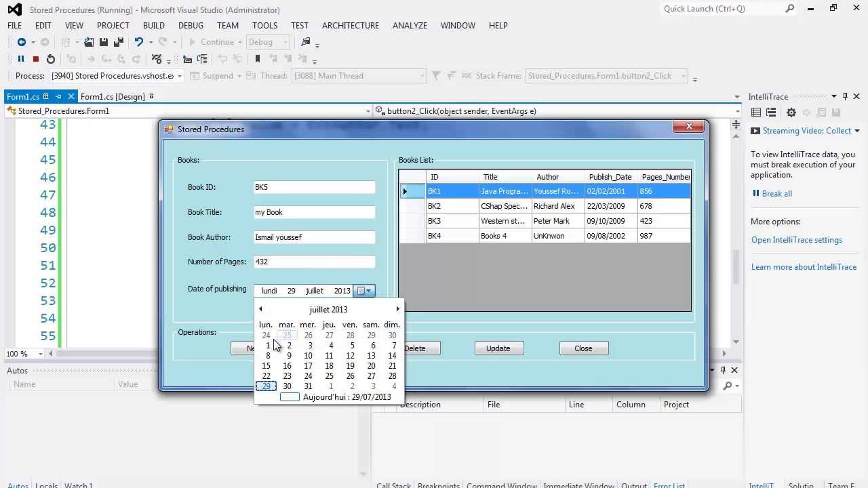The width and height of the screenshot is (868, 488).
Task: Close the IntelliTrace panel
Action: point(856,96)
